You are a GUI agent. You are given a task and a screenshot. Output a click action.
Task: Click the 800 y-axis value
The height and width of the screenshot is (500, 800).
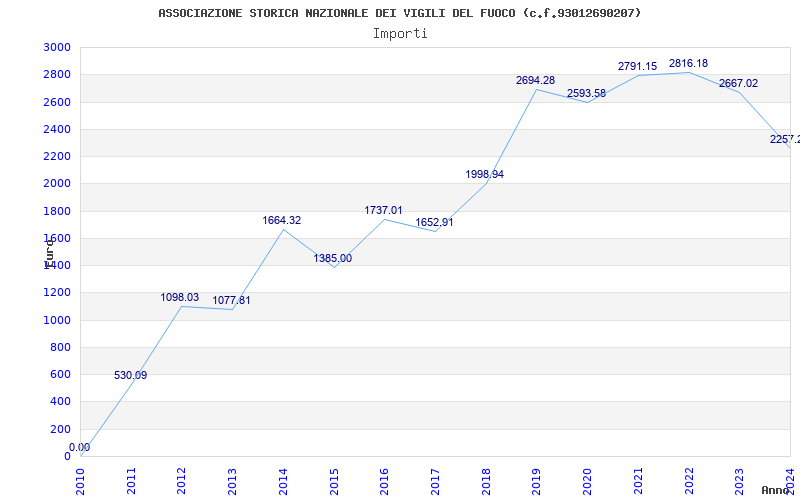[x=60, y=347]
